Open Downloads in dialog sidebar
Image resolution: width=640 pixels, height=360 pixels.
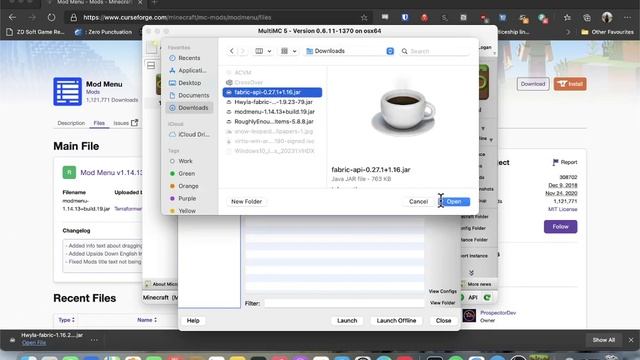(189, 108)
